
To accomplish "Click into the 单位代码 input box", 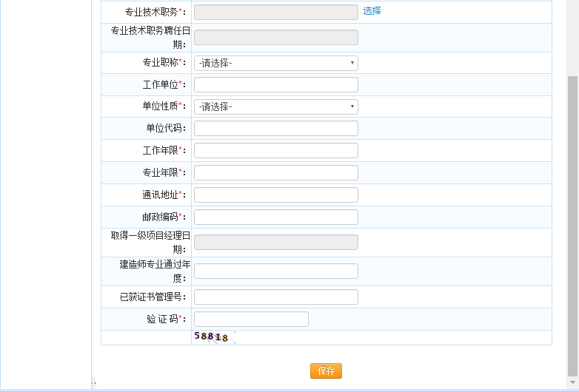I will click(x=275, y=129).
